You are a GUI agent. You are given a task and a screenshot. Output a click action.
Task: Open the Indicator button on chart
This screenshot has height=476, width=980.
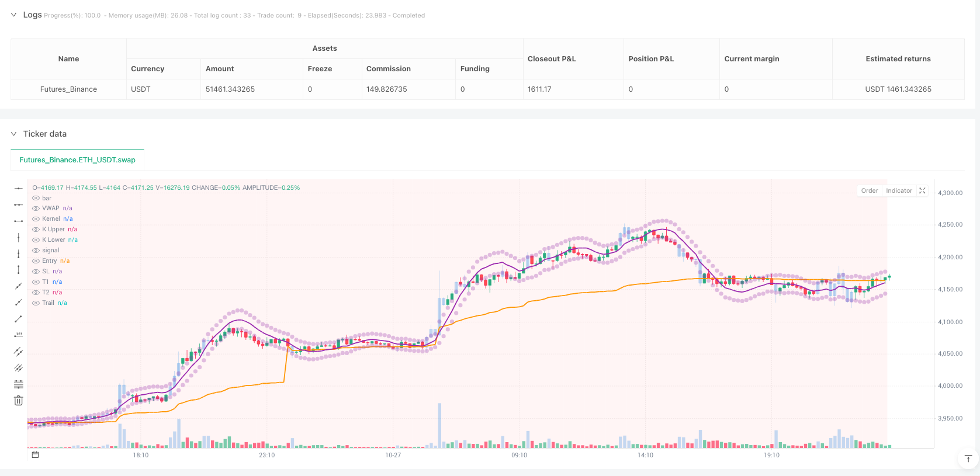click(x=899, y=191)
